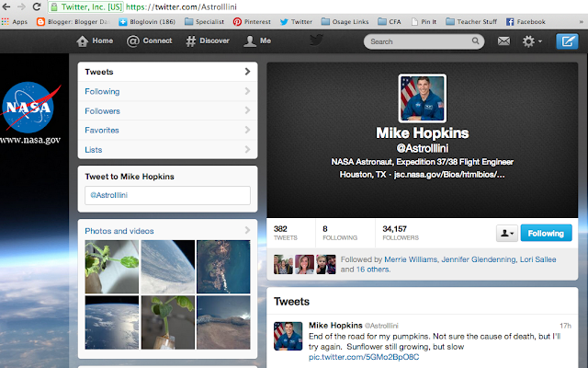
Task: Open the coastline satellite photo thumbnail
Action: pos(223,267)
